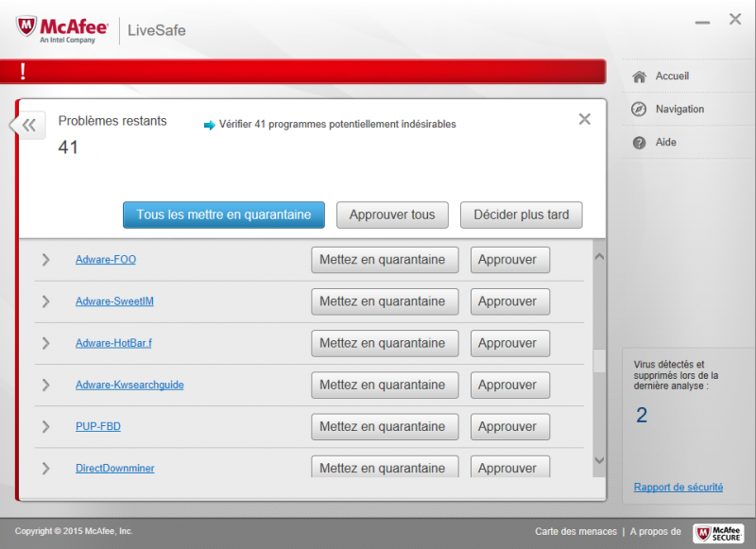Click the LiveSafe product title

156,30
